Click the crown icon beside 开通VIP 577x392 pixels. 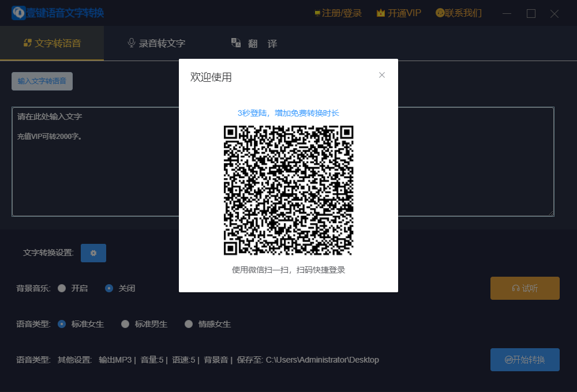point(381,12)
